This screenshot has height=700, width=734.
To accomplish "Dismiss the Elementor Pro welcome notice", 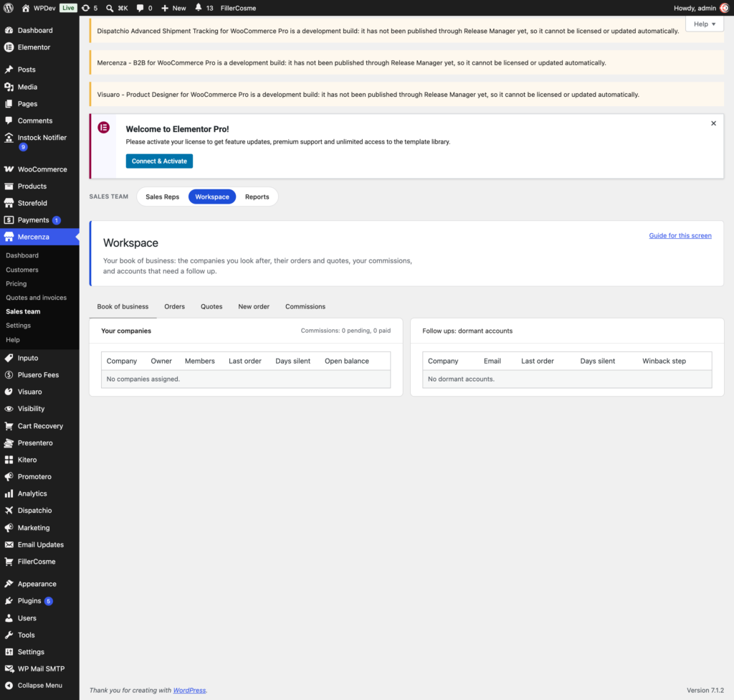I will pos(713,123).
